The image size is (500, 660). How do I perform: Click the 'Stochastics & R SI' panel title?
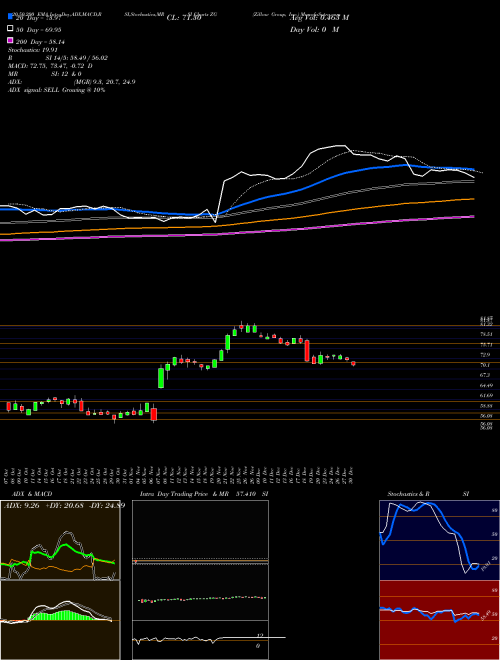point(428,494)
